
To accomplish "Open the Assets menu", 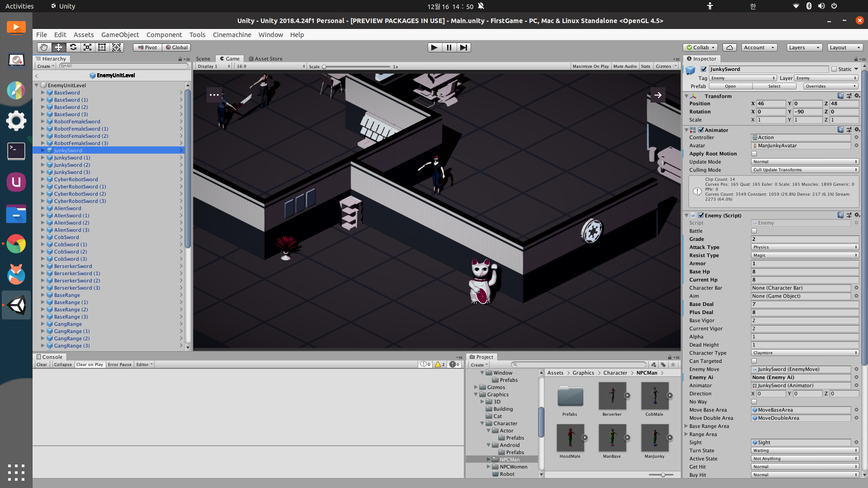I will [x=84, y=35].
